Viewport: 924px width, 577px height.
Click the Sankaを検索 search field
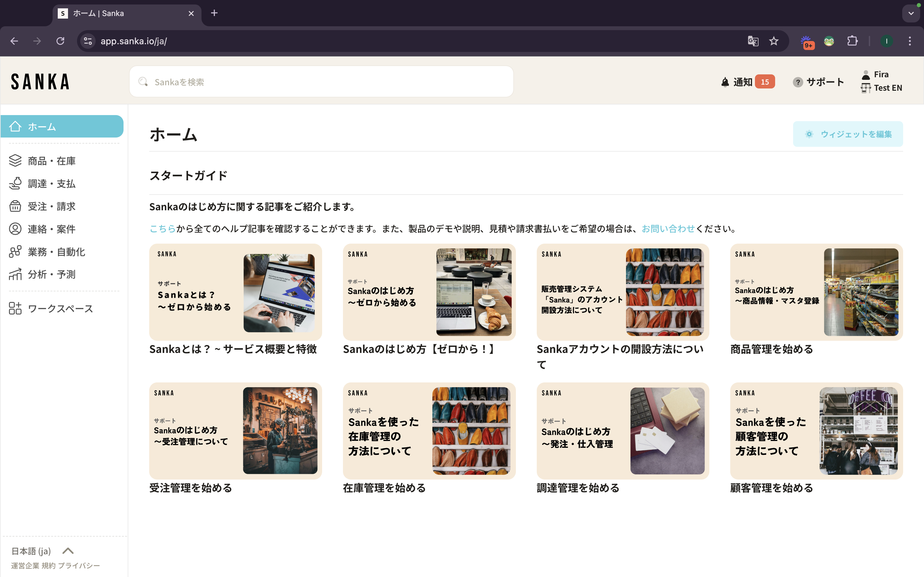pos(321,82)
